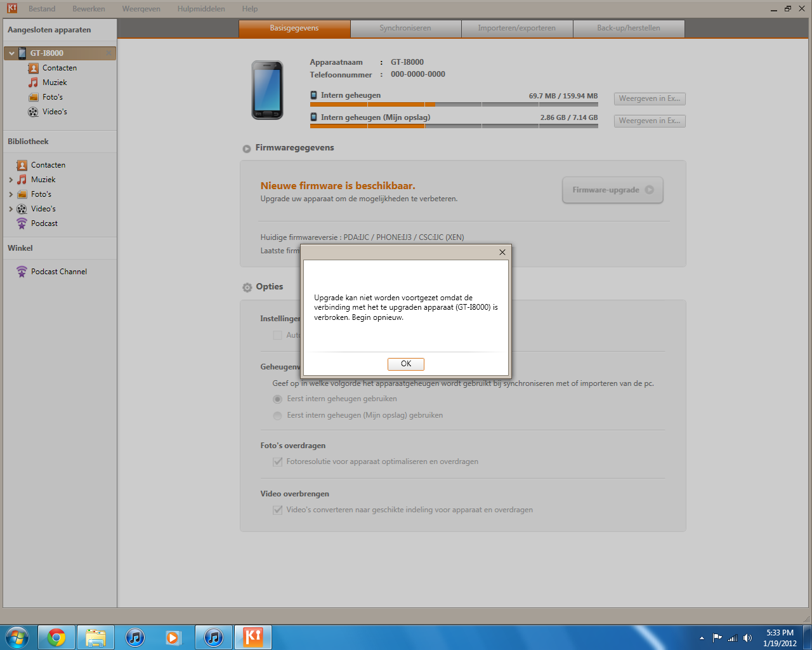Open the Basisgegevens tab
Viewport: 812px width, 650px height.
pos(294,29)
